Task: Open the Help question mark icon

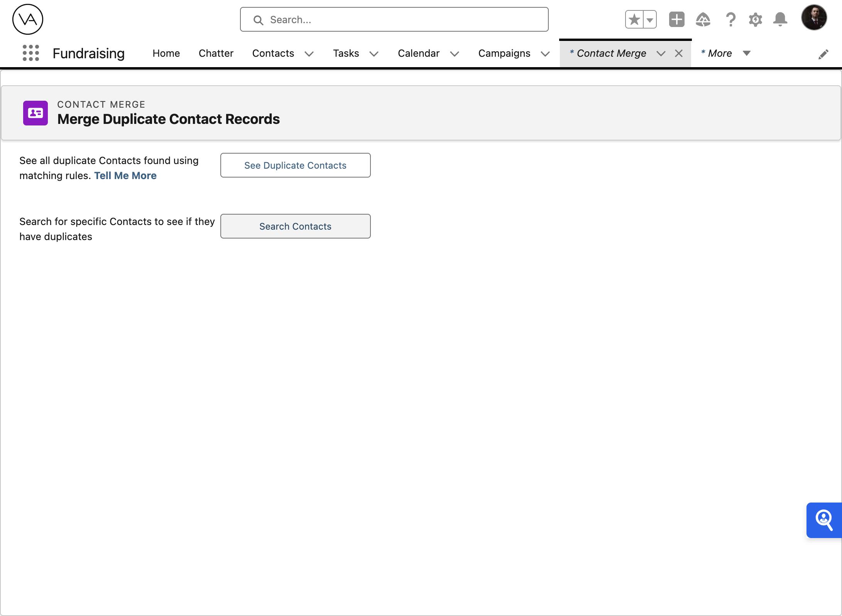Action: point(730,19)
